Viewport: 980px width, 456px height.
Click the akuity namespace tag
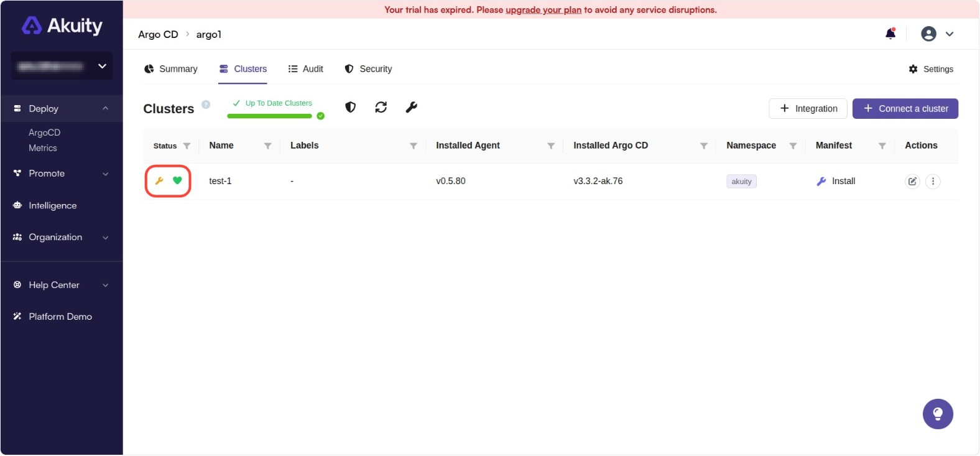(x=741, y=182)
